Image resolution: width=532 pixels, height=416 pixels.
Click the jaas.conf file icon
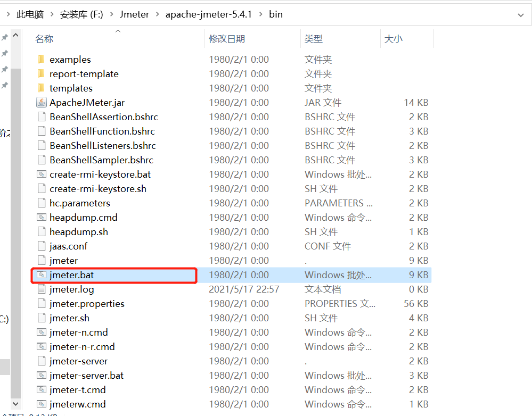42,246
